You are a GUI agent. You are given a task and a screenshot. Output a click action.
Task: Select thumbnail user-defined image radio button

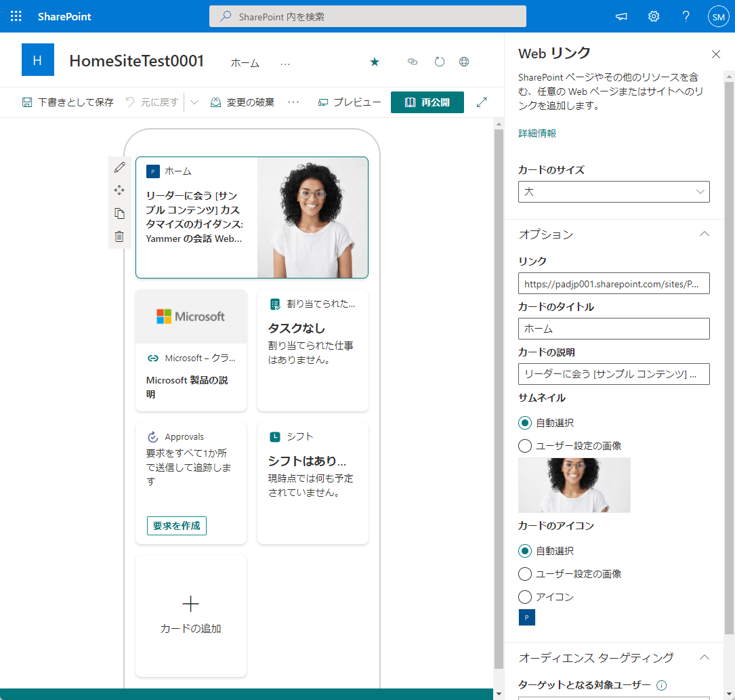525,446
